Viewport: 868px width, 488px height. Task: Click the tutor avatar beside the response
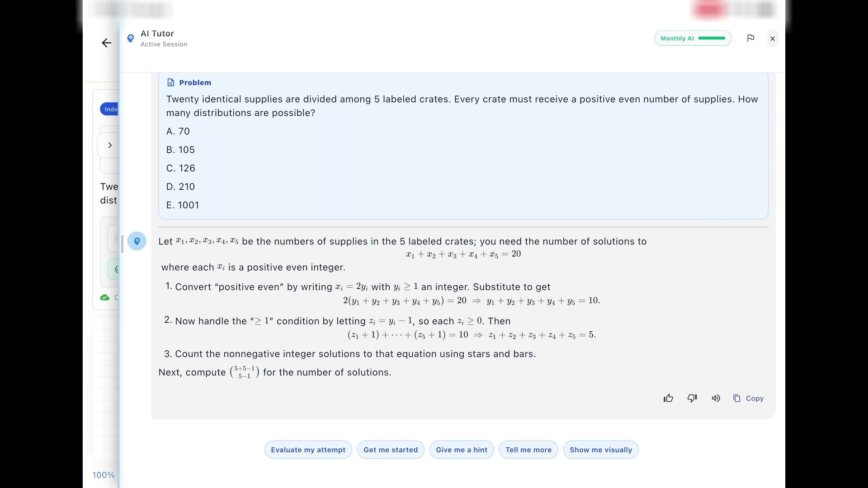(x=137, y=241)
